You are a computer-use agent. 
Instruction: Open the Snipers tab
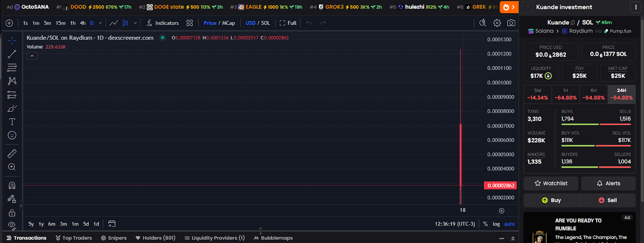[x=114, y=238]
